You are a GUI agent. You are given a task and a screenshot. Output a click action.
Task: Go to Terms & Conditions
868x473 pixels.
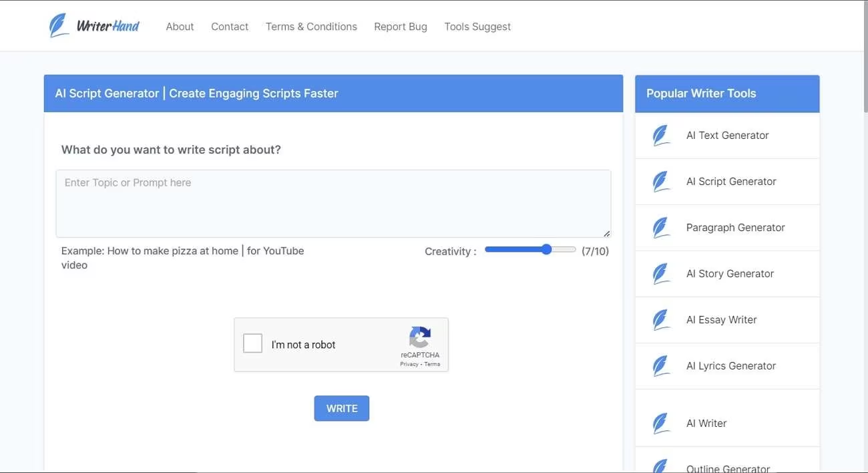point(311,27)
